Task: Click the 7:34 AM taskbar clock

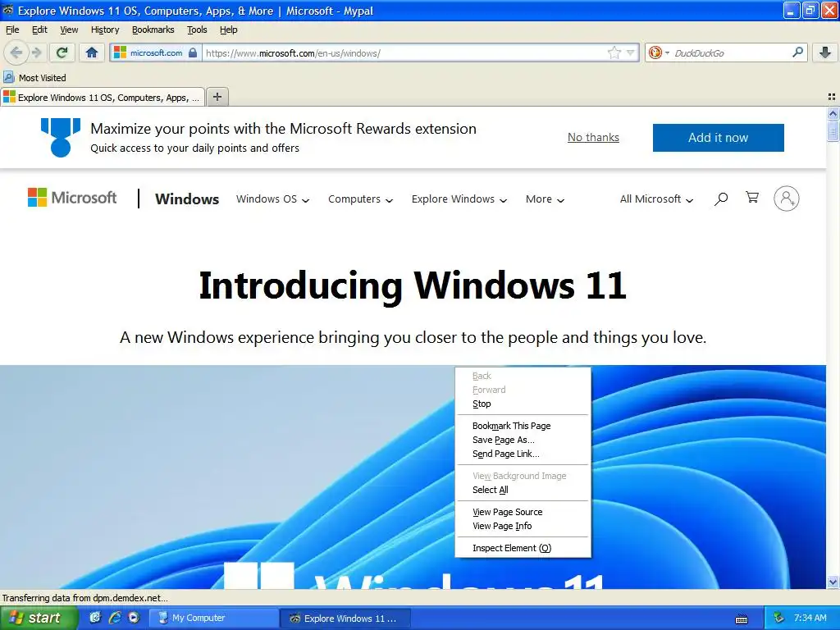Action: pos(810,618)
